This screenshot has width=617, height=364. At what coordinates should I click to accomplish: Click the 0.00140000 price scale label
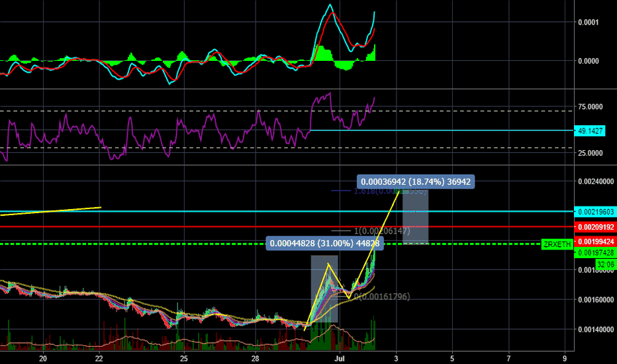[x=596, y=330]
